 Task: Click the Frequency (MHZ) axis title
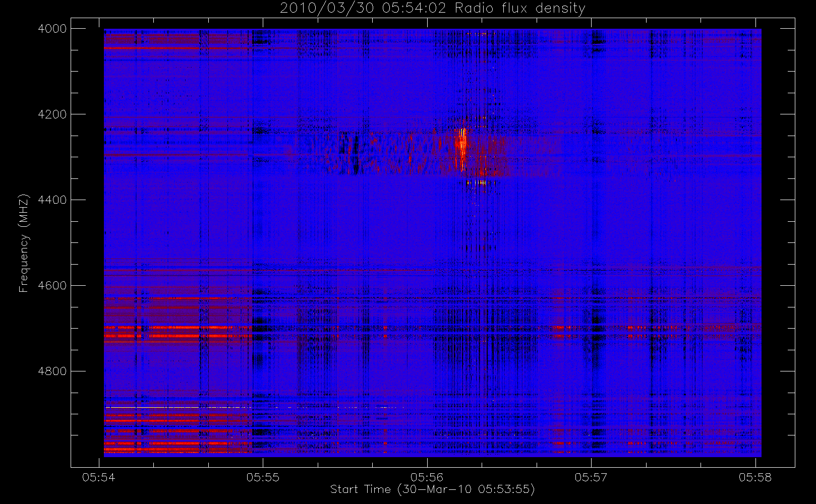[24, 243]
